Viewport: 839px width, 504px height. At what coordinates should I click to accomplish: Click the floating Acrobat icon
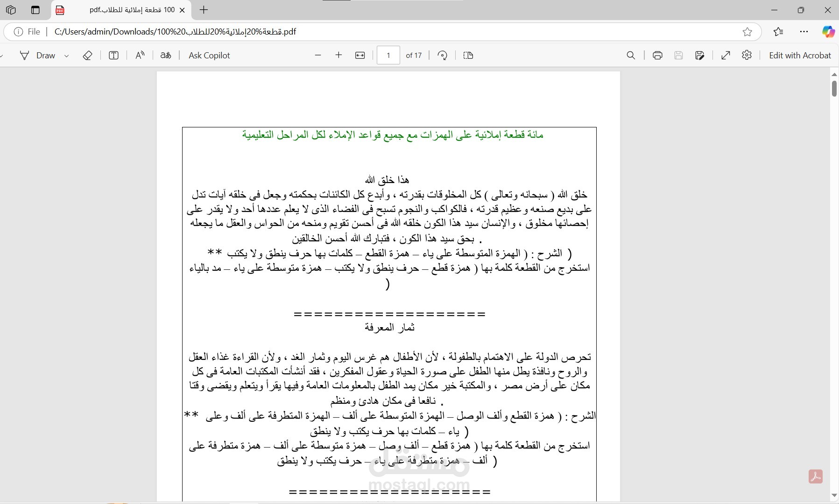click(816, 476)
